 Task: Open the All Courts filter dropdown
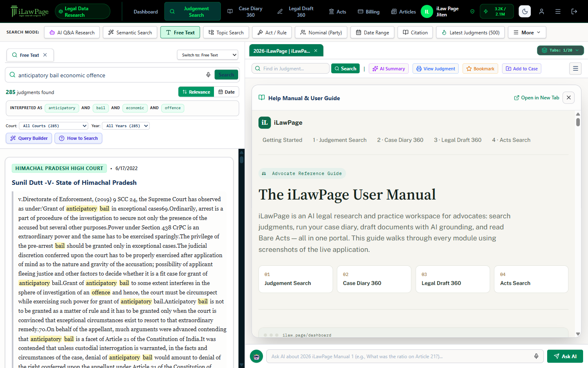[53, 126]
